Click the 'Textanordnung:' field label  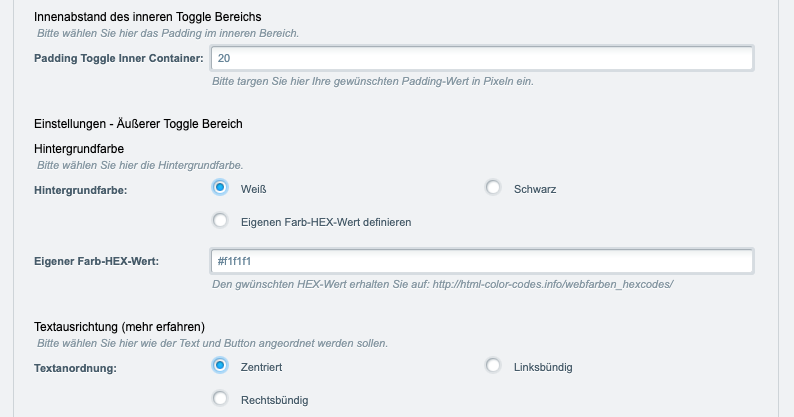75,368
